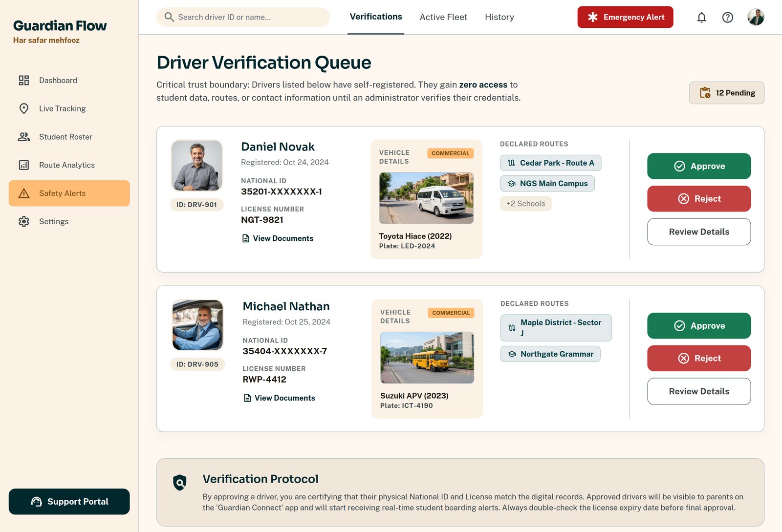This screenshot has width=782, height=532.
Task: Click the Safety Alerts warning triangle icon
Action: (24, 193)
